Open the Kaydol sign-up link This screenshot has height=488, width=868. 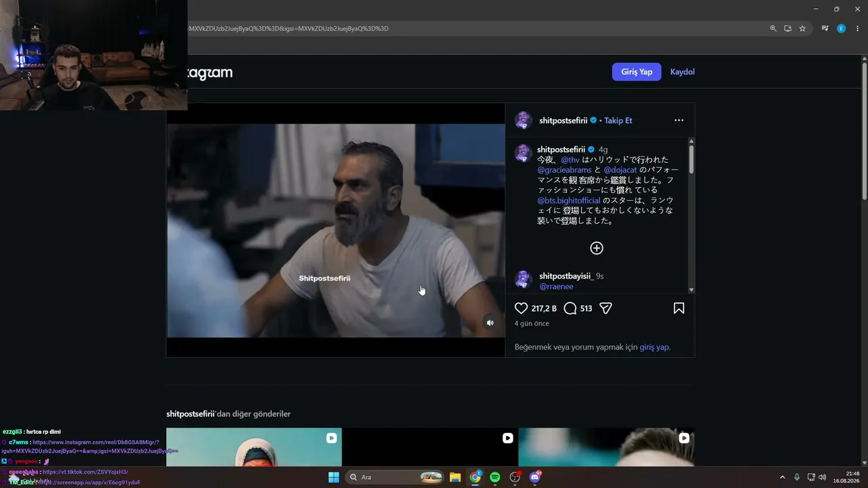[x=682, y=72]
